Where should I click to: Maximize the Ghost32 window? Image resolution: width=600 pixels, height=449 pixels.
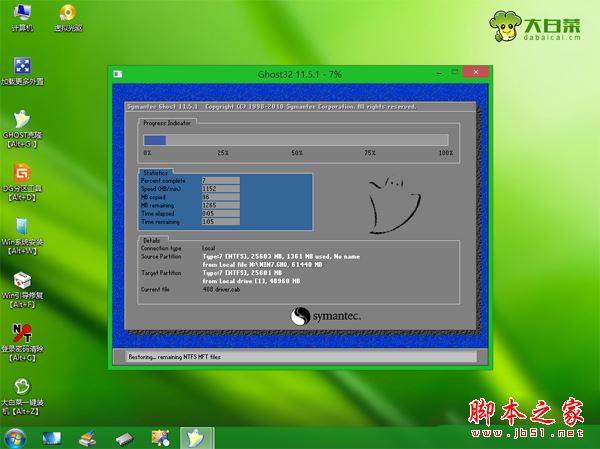coord(455,72)
